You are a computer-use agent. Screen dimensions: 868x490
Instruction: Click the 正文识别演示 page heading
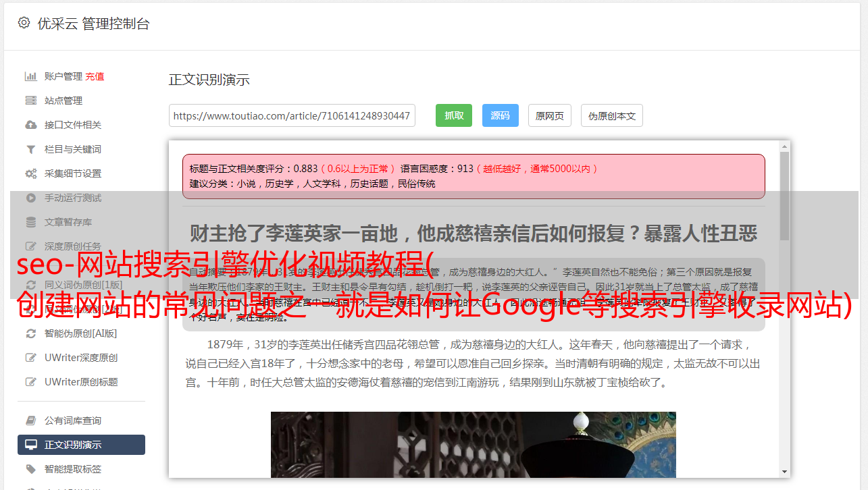click(x=209, y=80)
